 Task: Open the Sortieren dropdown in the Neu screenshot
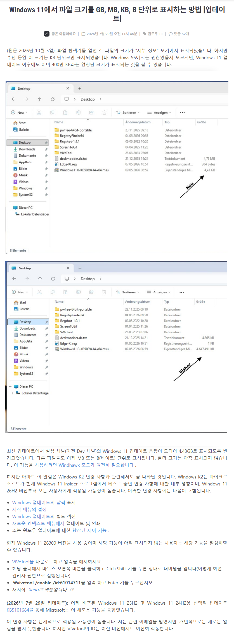tap(128, 112)
